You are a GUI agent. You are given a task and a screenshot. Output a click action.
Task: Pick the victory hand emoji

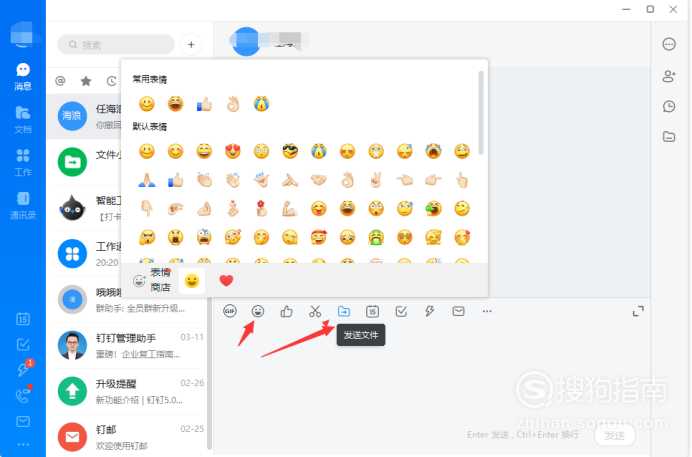coord(376,180)
